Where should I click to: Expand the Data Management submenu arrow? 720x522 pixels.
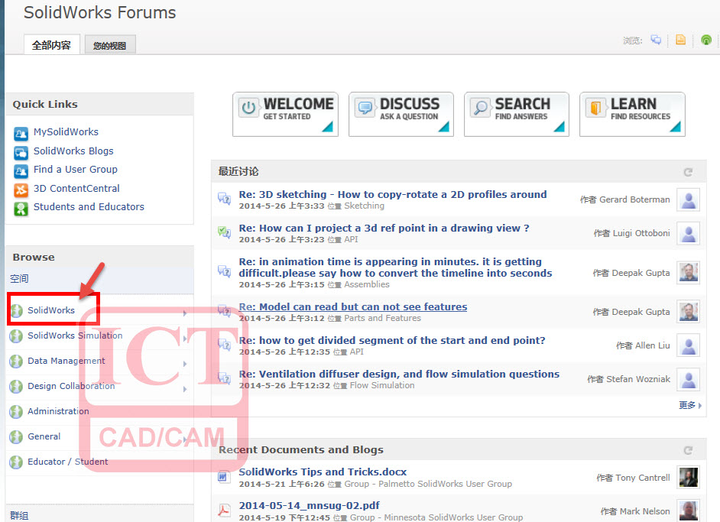click(x=185, y=364)
